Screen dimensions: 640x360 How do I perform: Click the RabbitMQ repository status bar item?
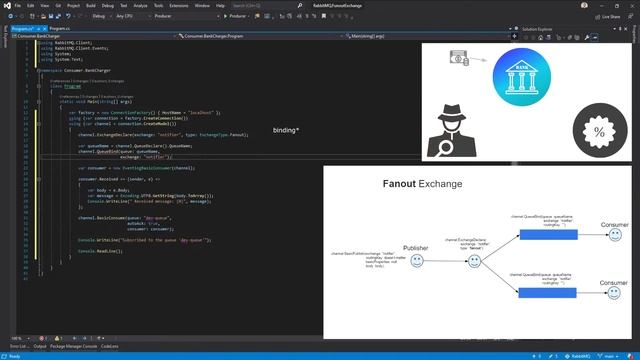point(578,356)
